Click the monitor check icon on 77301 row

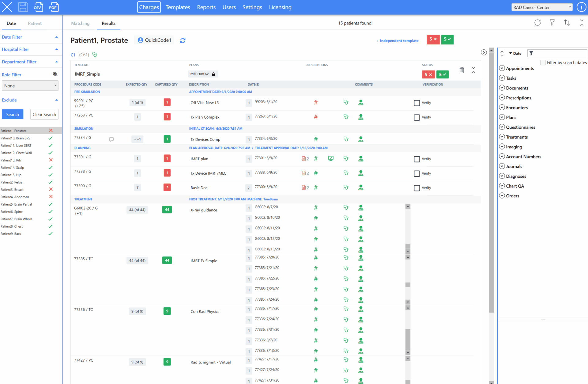coord(331,158)
